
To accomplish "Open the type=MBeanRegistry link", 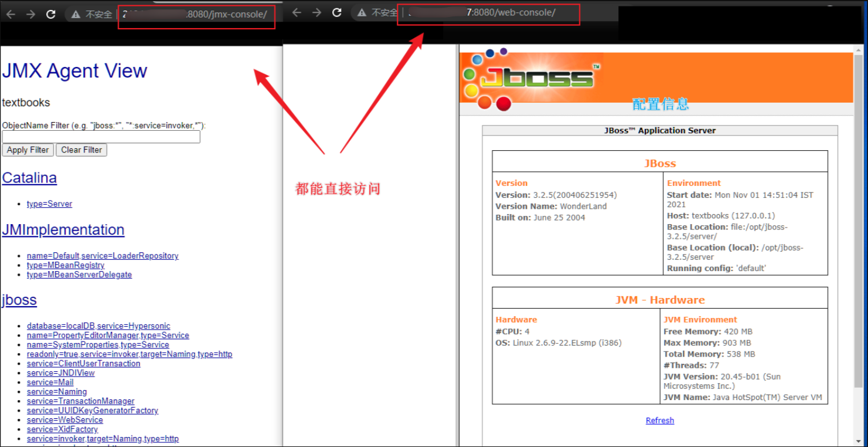I will tap(66, 265).
